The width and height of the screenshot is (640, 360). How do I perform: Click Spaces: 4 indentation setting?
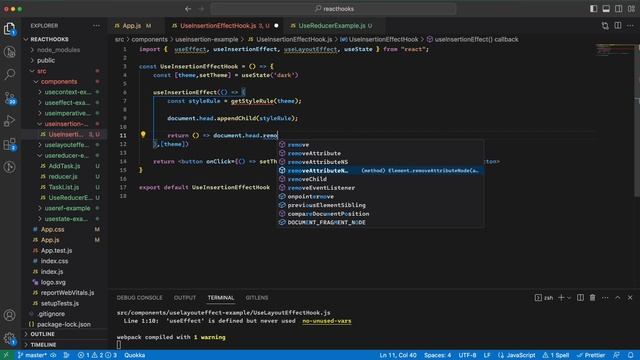(x=437, y=355)
